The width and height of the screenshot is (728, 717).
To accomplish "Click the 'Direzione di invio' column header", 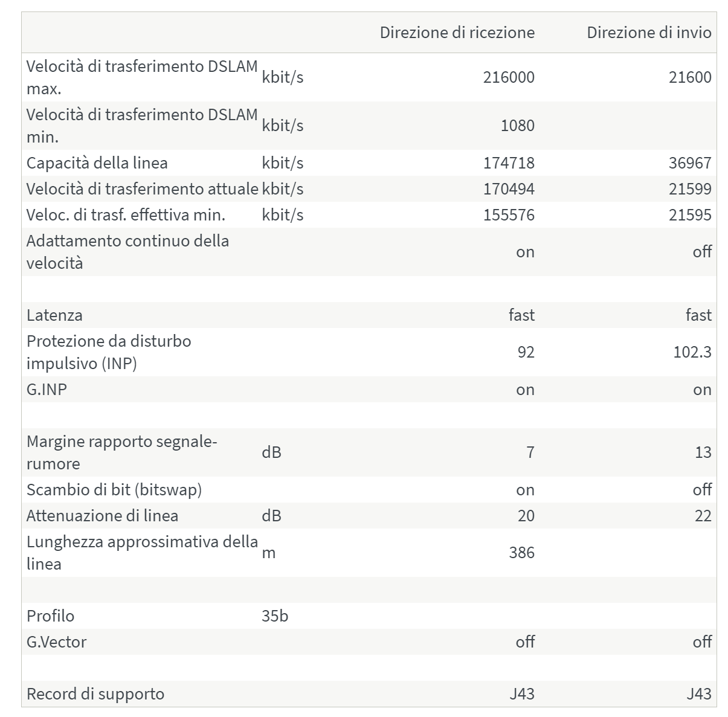I will coord(649,33).
